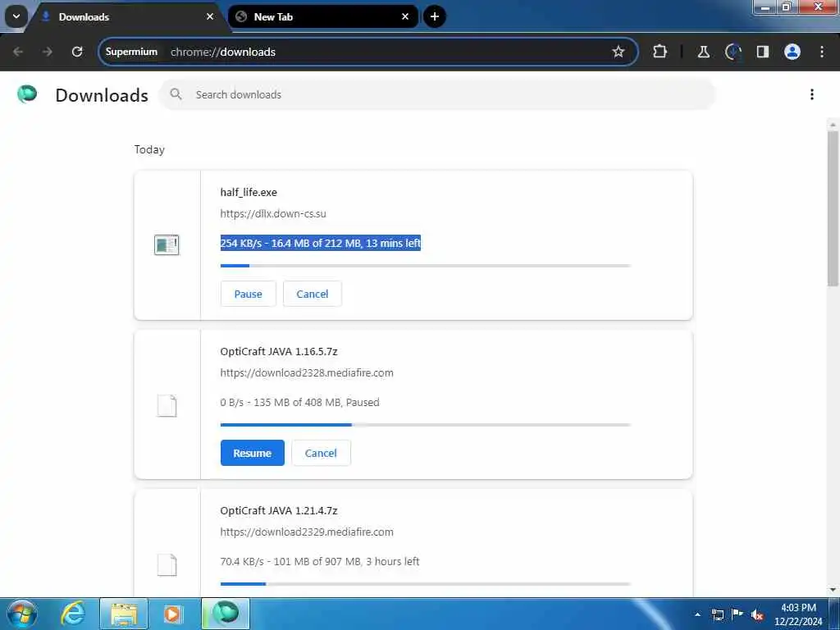The height and width of the screenshot is (630, 840).
Task: Launch Internet Explorer from taskbar
Action: click(72, 614)
